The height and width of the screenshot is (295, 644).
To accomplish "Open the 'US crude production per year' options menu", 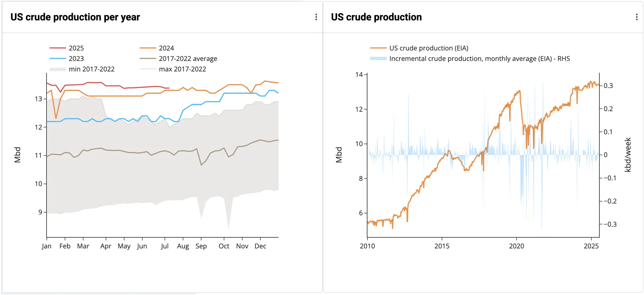I will (316, 17).
